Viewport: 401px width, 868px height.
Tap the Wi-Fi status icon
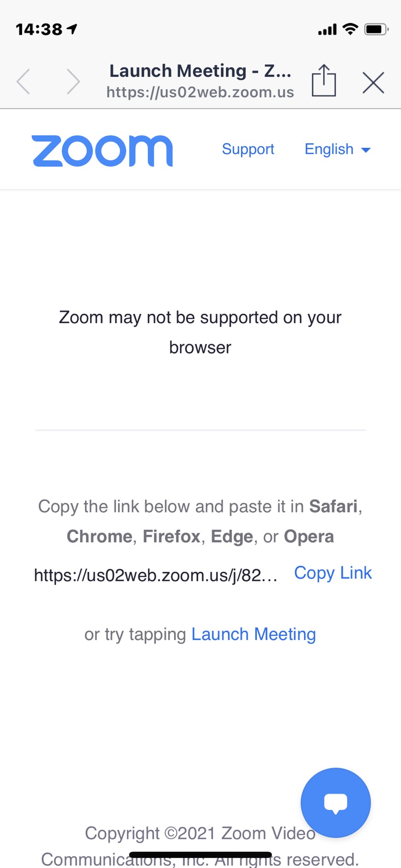350,29
